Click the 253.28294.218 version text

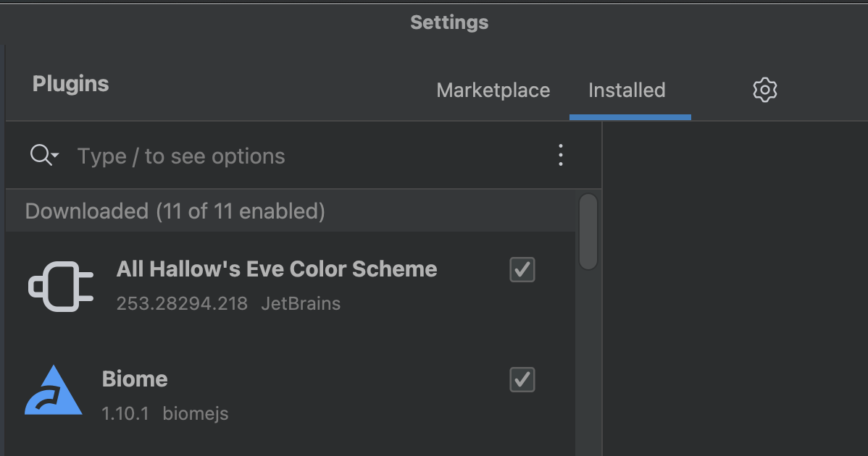[x=182, y=303]
